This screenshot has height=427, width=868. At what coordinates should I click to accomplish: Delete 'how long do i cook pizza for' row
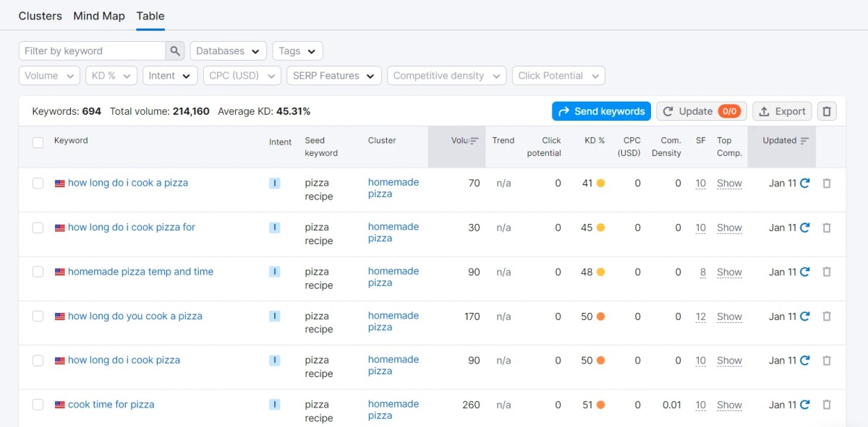pos(827,228)
